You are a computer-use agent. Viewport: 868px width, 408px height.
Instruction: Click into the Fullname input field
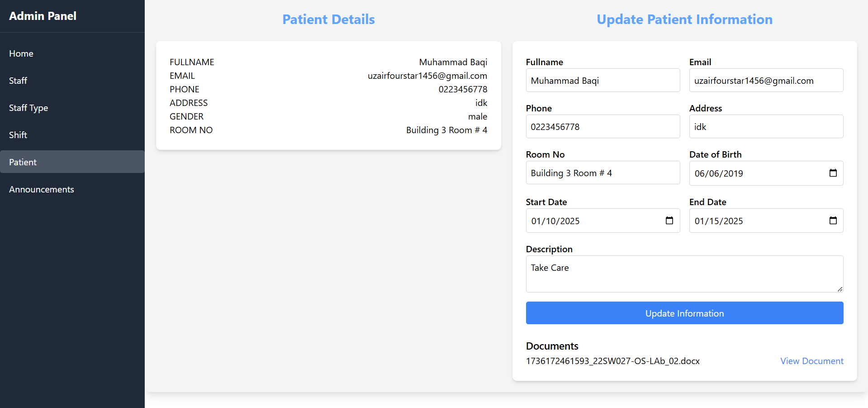click(602, 81)
